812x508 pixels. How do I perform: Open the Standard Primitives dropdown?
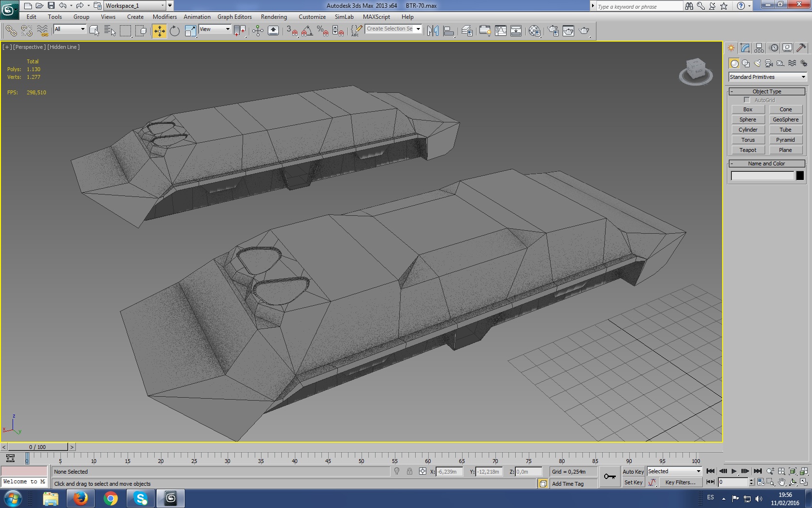click(x=768, y=77)
